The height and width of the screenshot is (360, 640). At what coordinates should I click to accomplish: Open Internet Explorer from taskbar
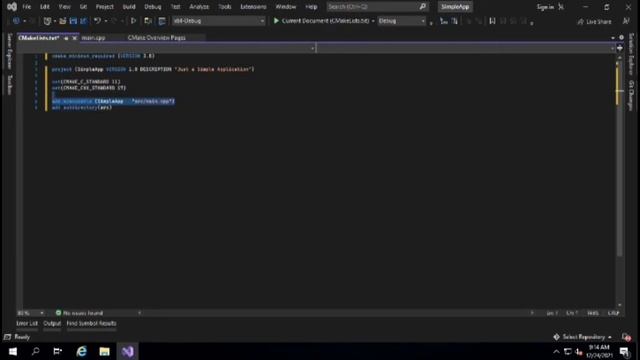pos(81,351)
